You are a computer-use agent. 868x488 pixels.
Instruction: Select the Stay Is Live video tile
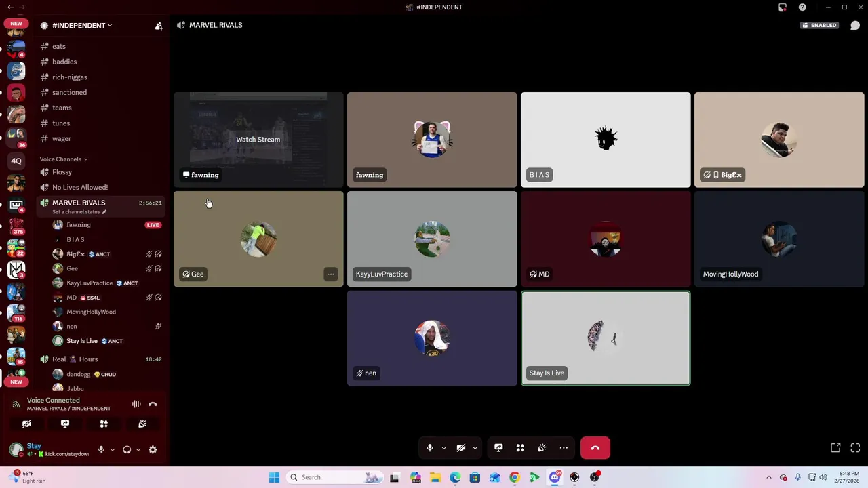606,338
